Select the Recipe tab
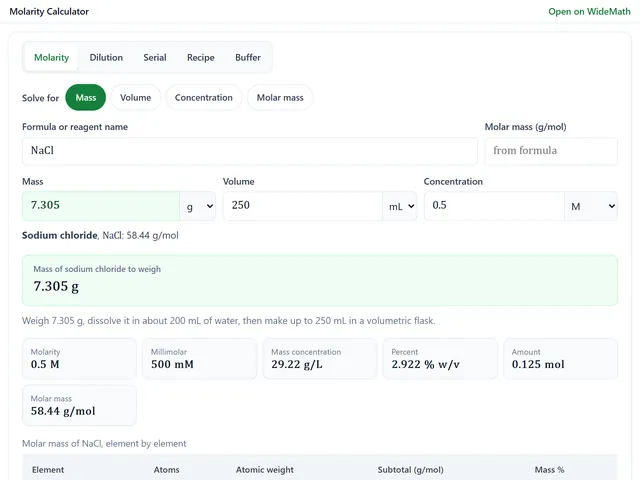This screenshot has width=640, height=480. [200, 58]
